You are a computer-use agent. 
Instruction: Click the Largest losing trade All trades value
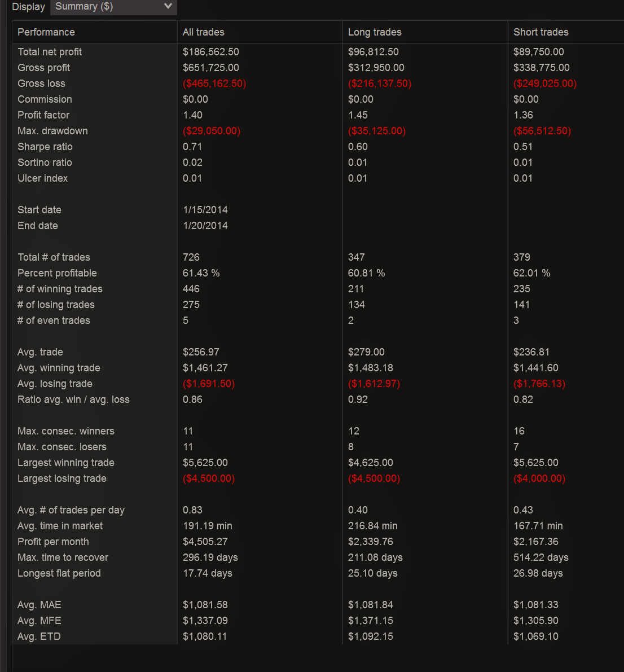pos(209,478)
